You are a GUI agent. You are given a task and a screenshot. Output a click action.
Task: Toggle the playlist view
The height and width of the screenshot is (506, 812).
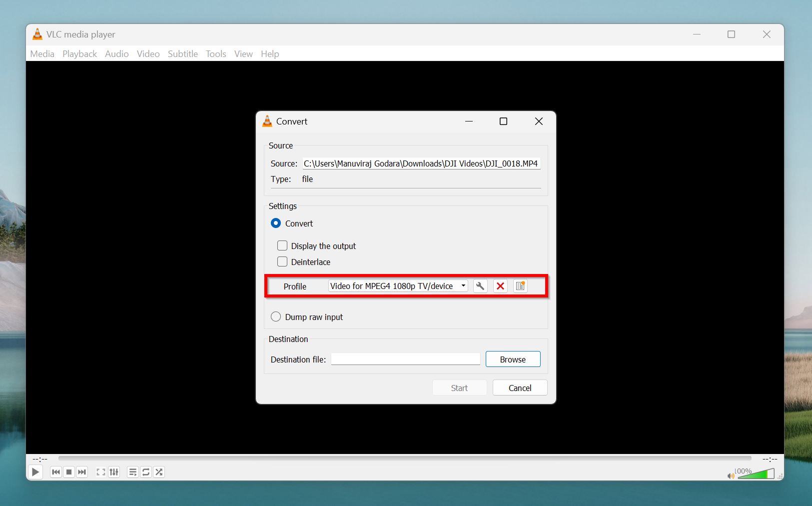pyautogui.click(x=133, y=472)
